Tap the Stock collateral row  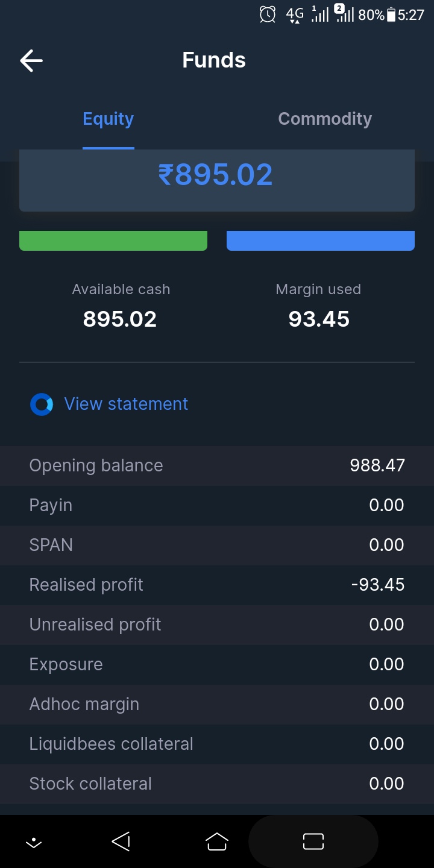217,784
